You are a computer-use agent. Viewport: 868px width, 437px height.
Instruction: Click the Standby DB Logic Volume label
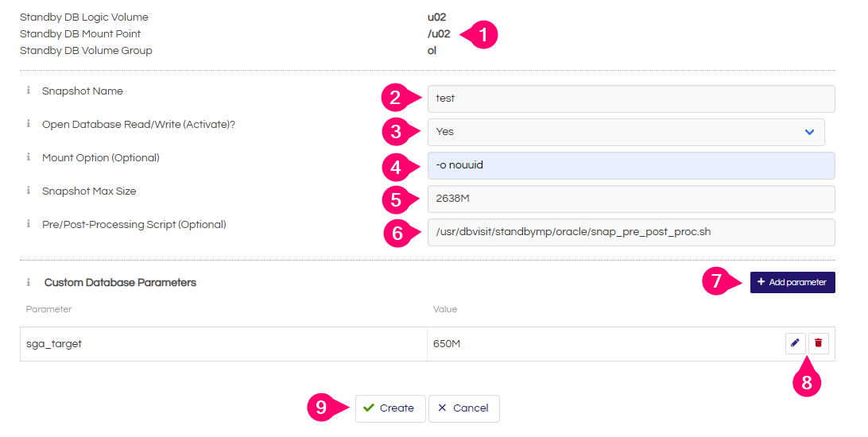[84, 17]
